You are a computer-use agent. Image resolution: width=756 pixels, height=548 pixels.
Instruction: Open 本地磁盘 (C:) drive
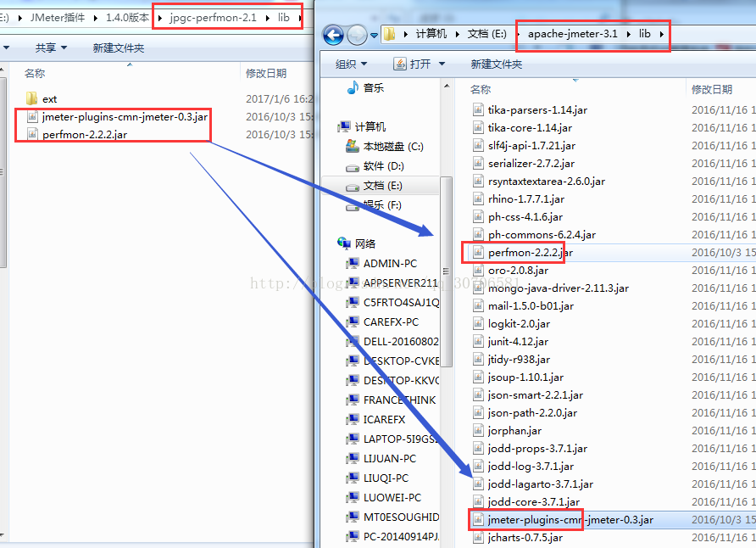coord(385,146)
